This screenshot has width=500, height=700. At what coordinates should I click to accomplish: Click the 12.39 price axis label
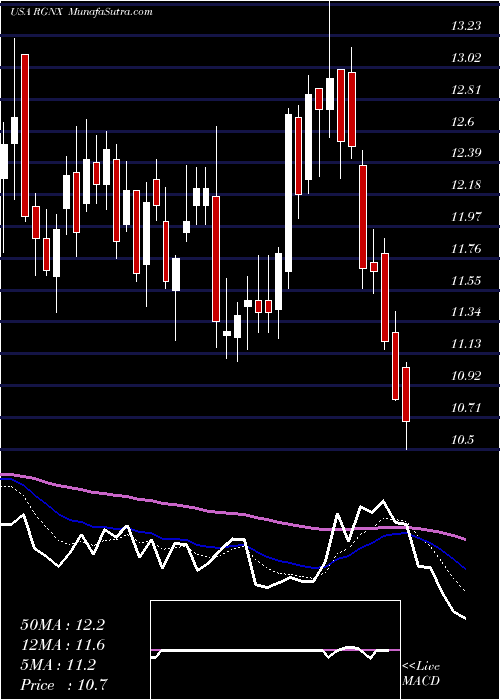pos(466,153)
